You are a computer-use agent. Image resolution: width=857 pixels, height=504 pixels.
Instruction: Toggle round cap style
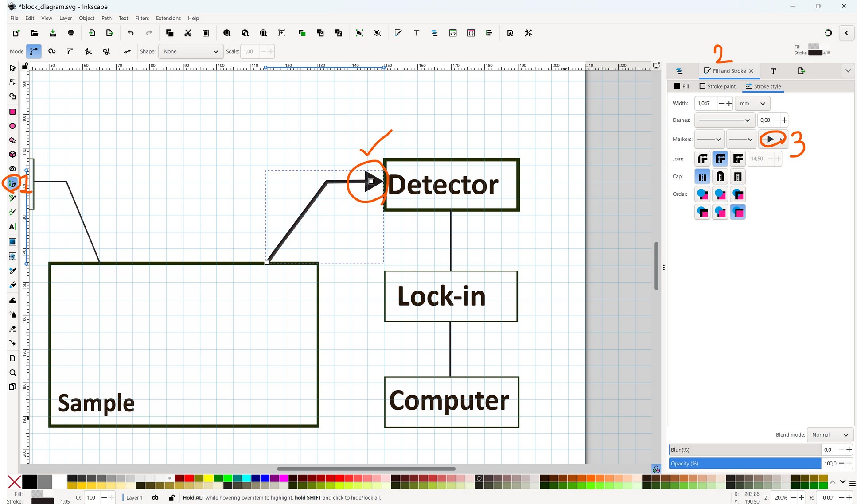[720, 177]
